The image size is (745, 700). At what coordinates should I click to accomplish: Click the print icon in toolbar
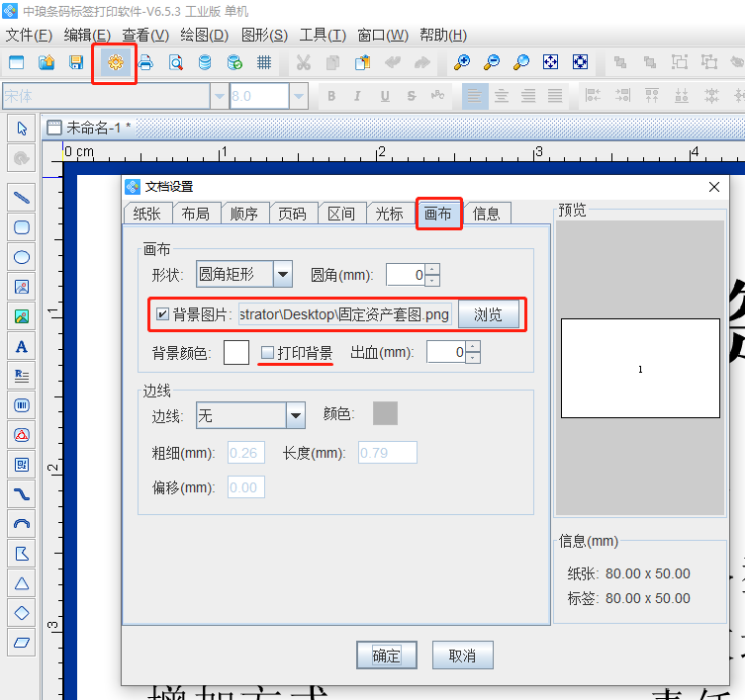145,63
